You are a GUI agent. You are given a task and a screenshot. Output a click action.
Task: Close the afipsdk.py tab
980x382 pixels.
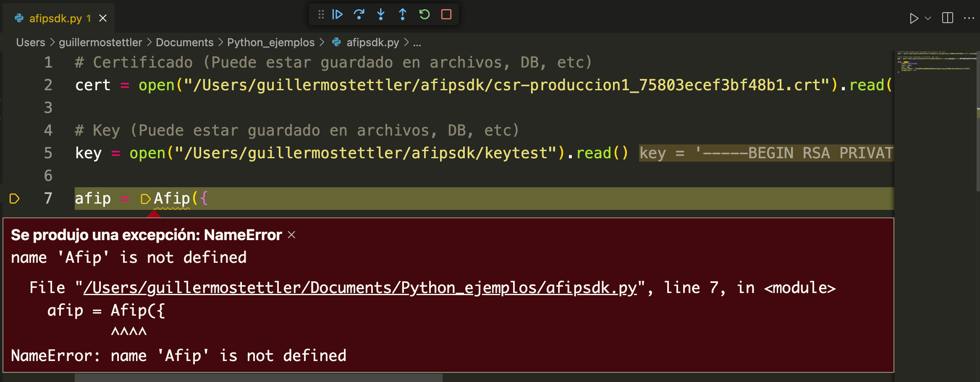tap(103, 18)
